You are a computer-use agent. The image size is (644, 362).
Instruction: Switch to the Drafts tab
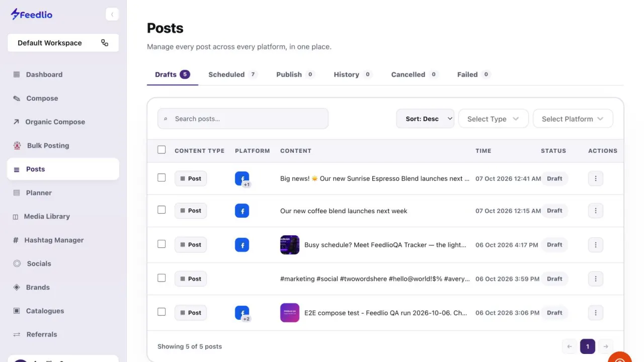(x=172, y=74)
